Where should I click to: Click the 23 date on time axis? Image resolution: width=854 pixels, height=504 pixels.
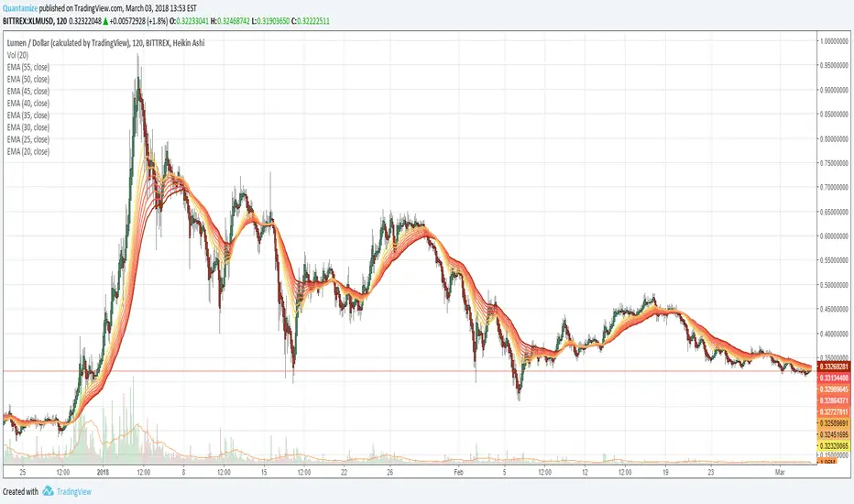tap(711, 473)
